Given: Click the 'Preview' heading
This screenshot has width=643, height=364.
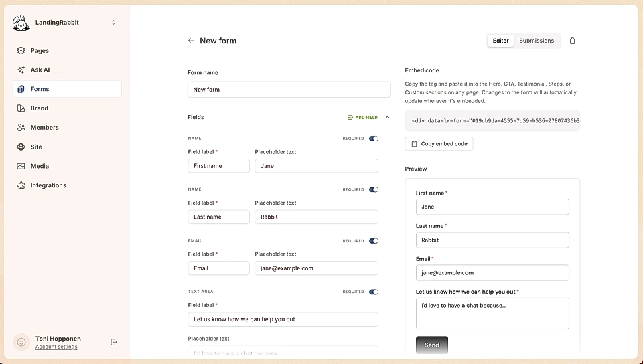Looking at the screenshot, I should tap(416, 169).
